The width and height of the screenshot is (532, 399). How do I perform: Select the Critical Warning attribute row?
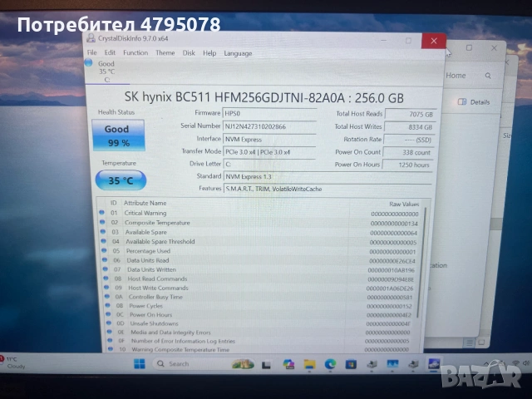(259, 214)
